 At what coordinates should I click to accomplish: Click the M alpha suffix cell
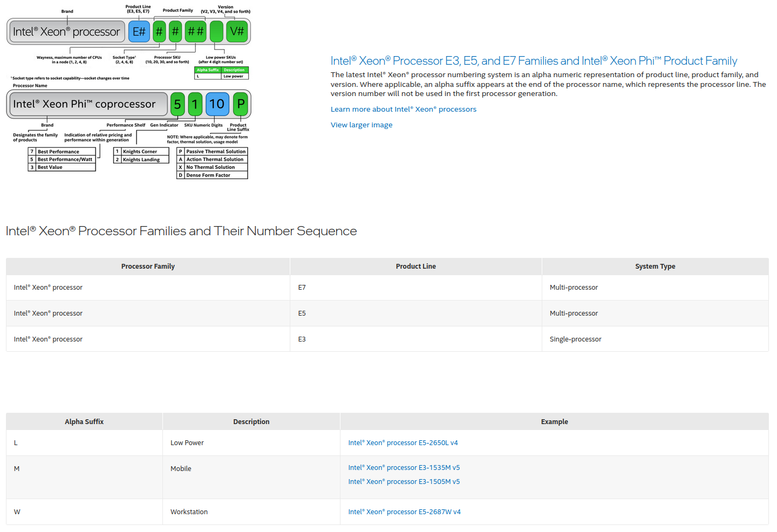[x=84, y=478]
